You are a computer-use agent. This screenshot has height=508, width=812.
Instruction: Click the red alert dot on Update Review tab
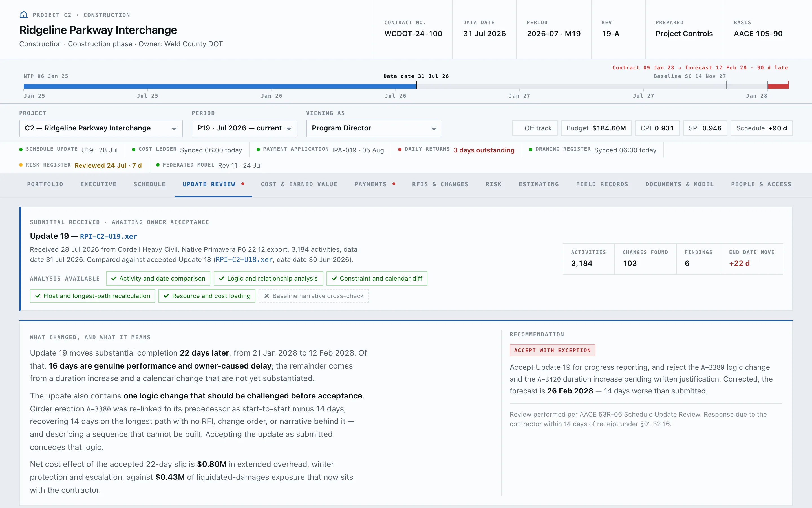242,184
